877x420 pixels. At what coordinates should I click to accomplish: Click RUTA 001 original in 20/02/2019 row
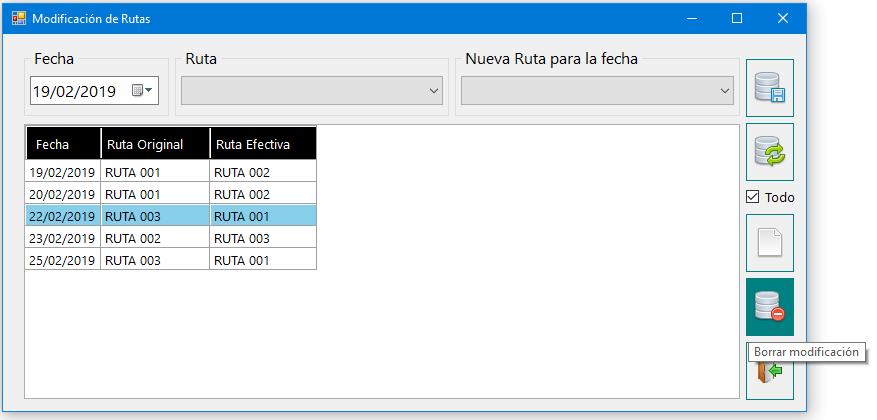point(155,194)
